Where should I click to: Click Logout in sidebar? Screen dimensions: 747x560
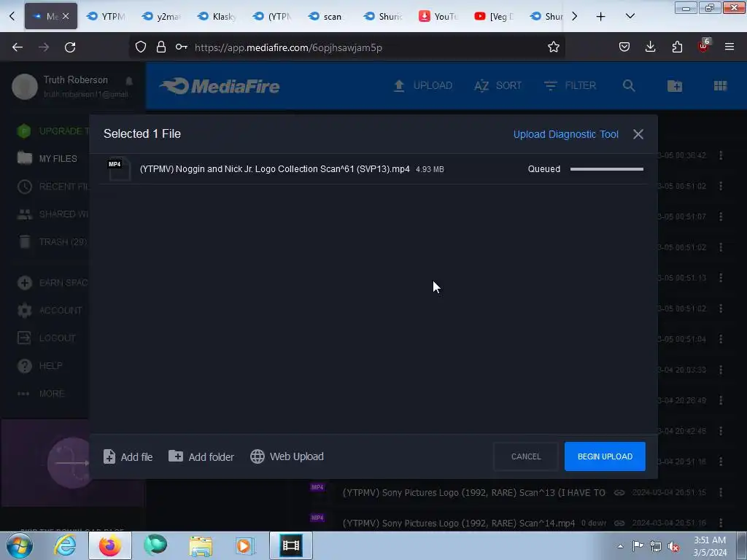[46, 338]
